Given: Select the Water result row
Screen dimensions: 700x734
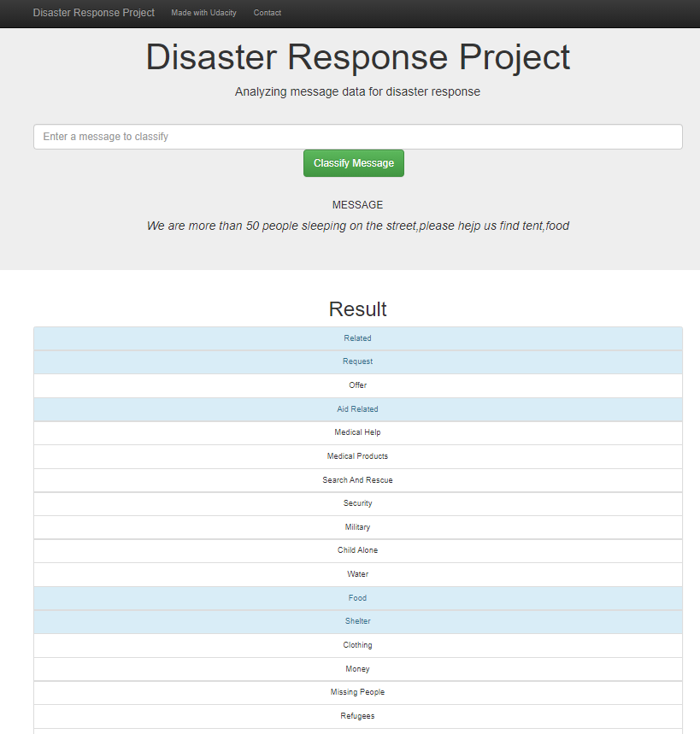Looking at the screenshot, I should pyautogui.click(x=358, y=574).
